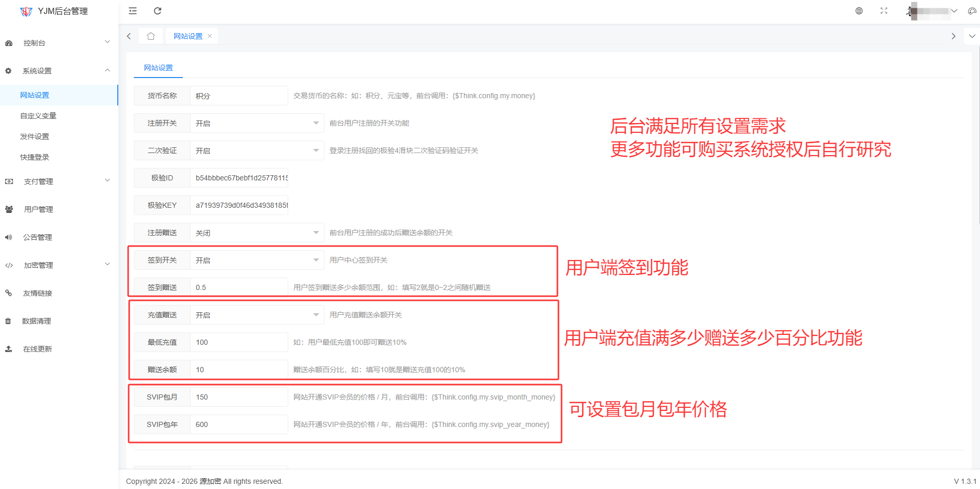Screen dimensions: 980x489
Task: Open the theme palette icon
Action: tap(972, 11)
